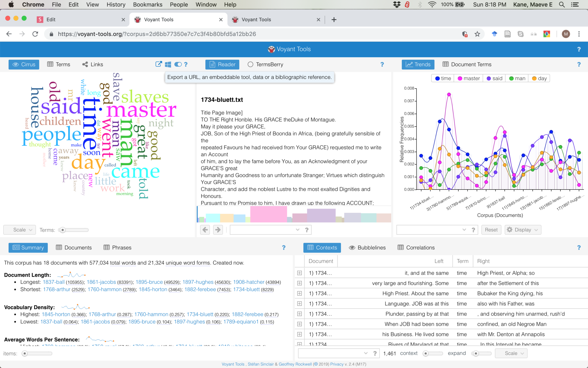Click the Reset button in Trends

point(491,230)
